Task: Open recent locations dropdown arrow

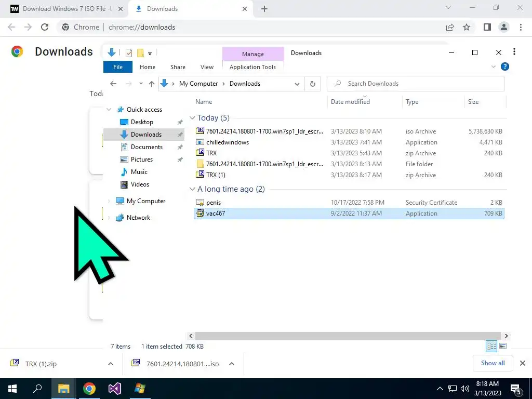Action: click(x=141, y=84)
